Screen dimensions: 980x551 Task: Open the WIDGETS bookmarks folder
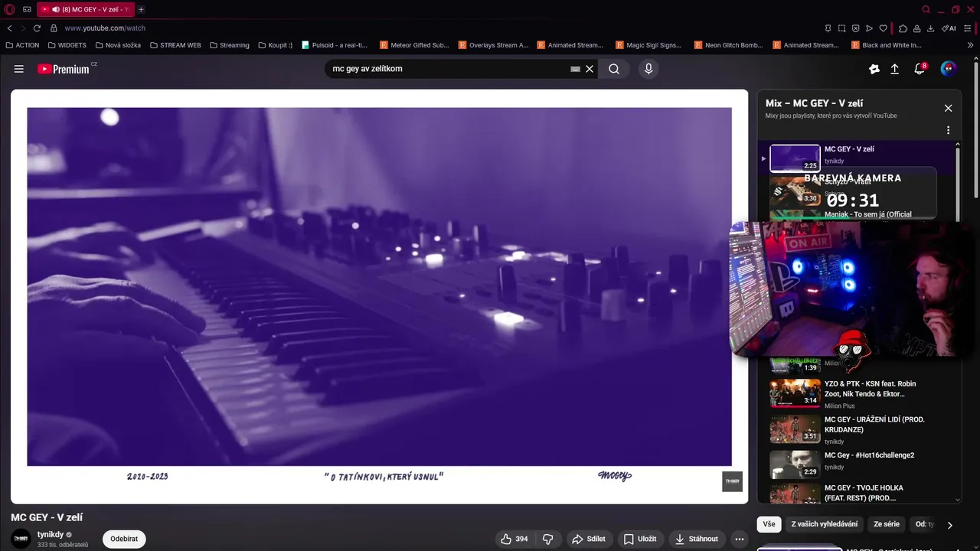(67, 45)
